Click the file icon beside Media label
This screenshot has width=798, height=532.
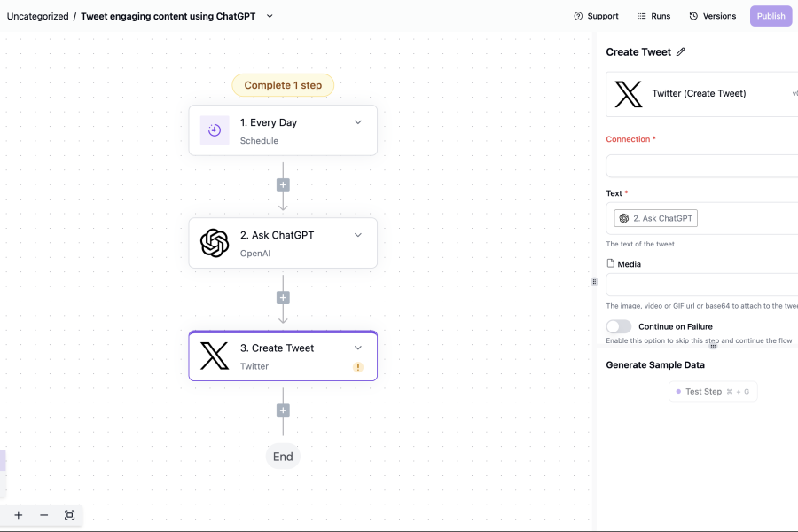click(610, 263)
